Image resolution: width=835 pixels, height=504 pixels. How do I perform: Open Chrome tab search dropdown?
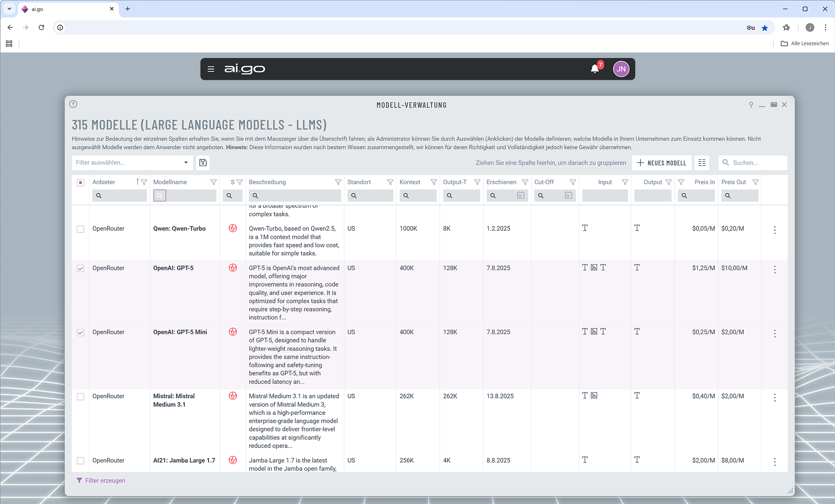(9, 9)
